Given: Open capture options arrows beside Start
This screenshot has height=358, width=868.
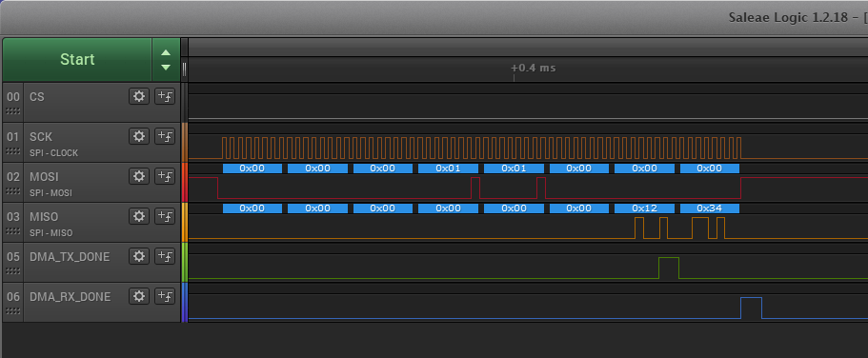Looking at the screenshot, I should click(x=166, y=60).
